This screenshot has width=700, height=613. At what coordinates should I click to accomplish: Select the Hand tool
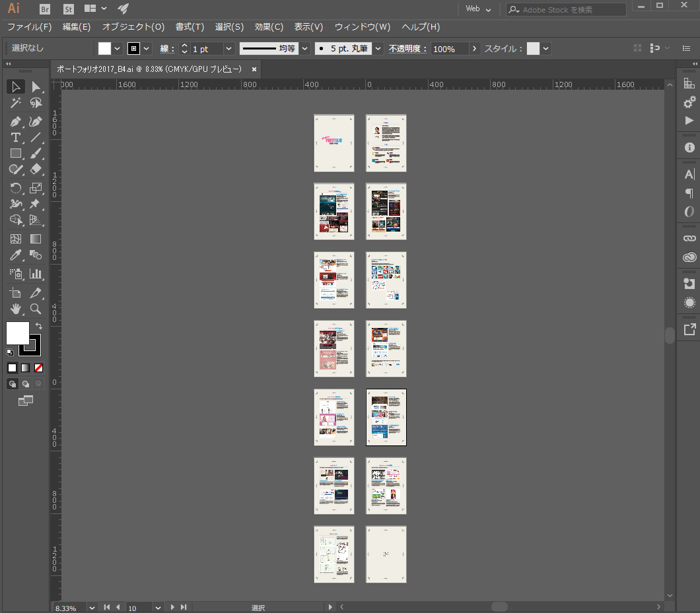coord(16,308)
